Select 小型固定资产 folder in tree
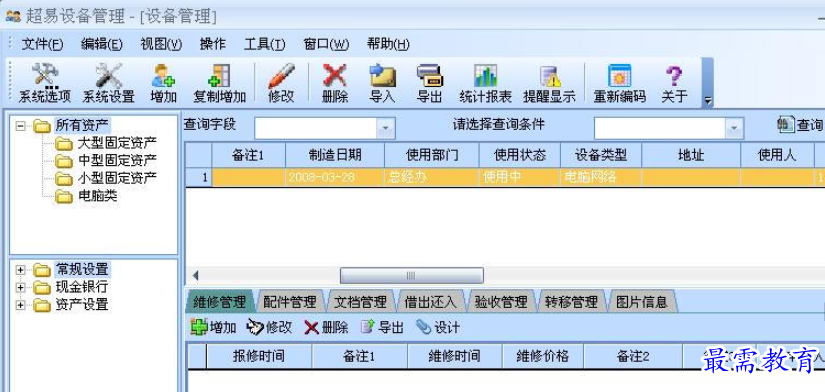This screenshot has height=392, width=825. pyautogui.click(x=117, y=178)
